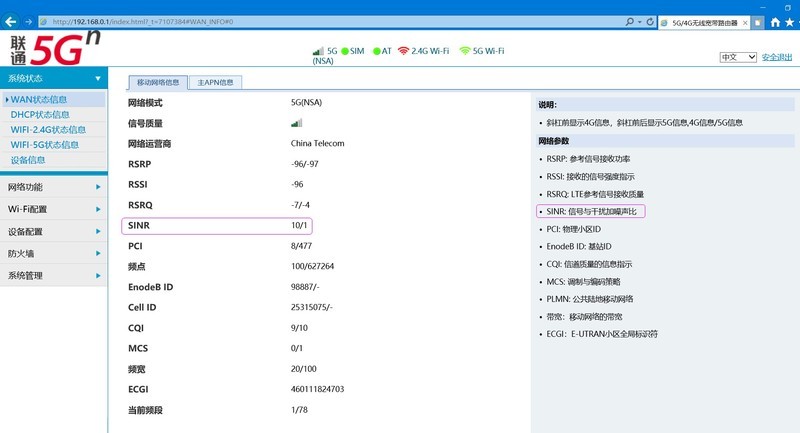Click the 网络模式 value 5G(NSA)
The height and width of the screenshot is (433, 800).
(306, 103)
